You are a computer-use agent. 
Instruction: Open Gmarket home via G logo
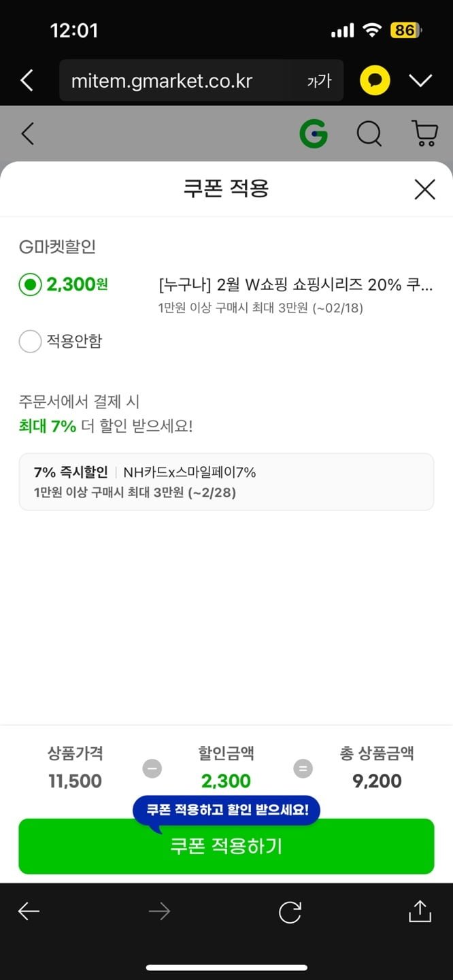[314, 133]
